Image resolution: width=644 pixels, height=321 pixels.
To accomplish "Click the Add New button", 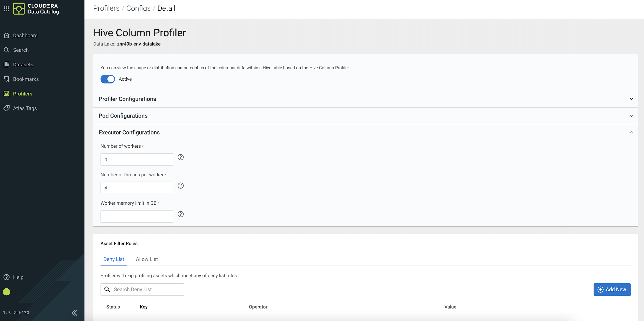I will [612, 289].
